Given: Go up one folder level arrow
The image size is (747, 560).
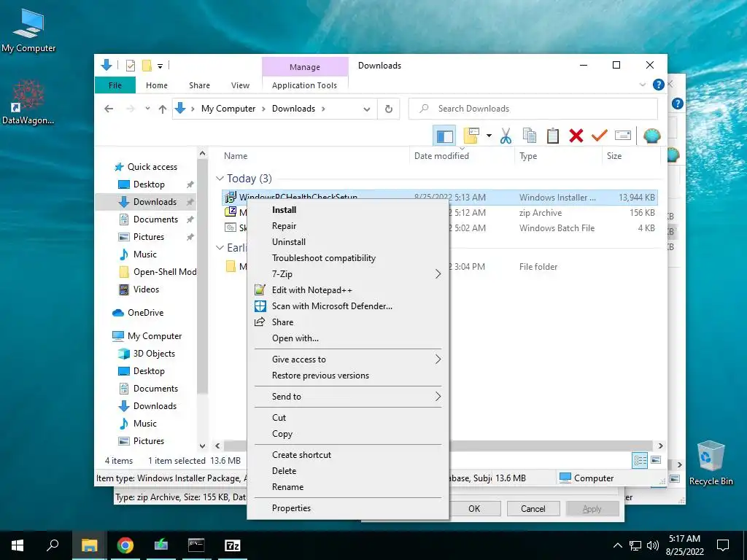Looking at the screenshot, I should click(163, 109).
